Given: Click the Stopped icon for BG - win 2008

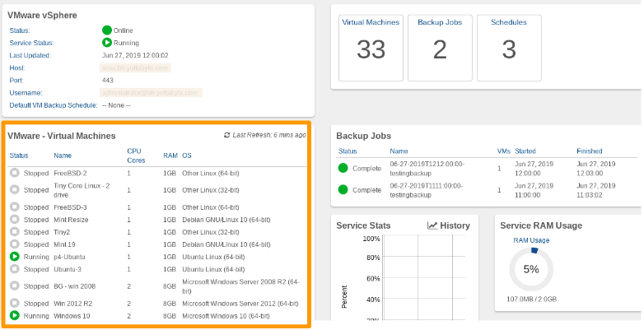Looking at the screenshot, I should [x=15, y=286].
